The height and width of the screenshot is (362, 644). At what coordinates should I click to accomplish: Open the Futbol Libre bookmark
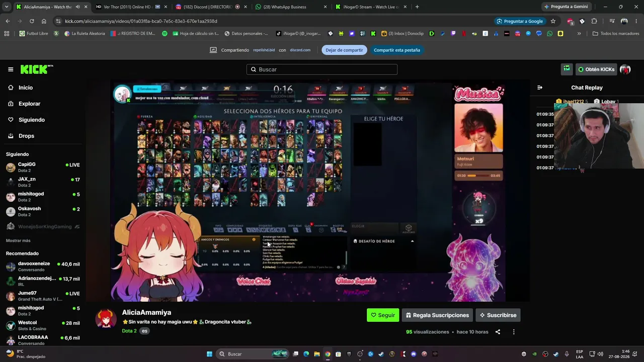(34, 34)
